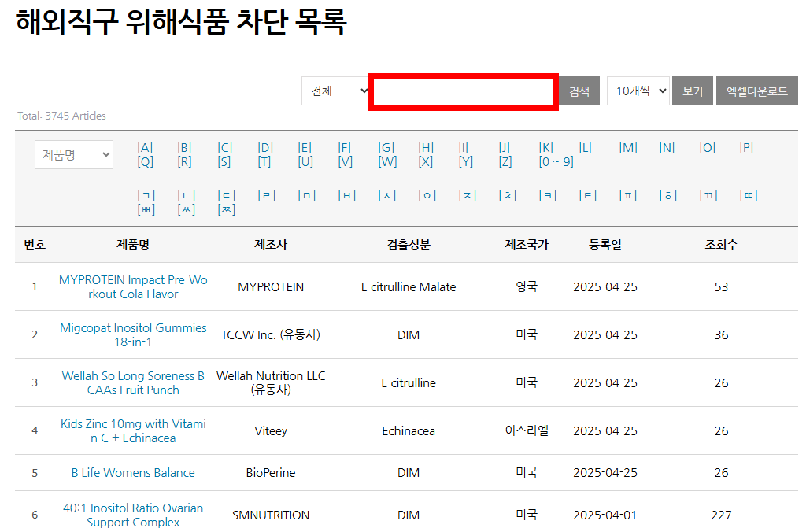Click the 검색 search button

tap(579, 91)
